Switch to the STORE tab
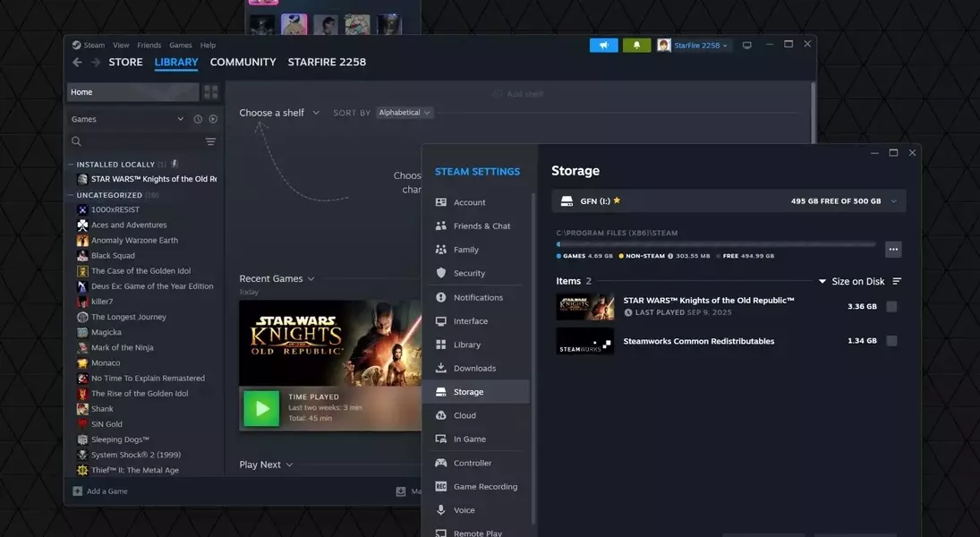 (x=125, y=63)
